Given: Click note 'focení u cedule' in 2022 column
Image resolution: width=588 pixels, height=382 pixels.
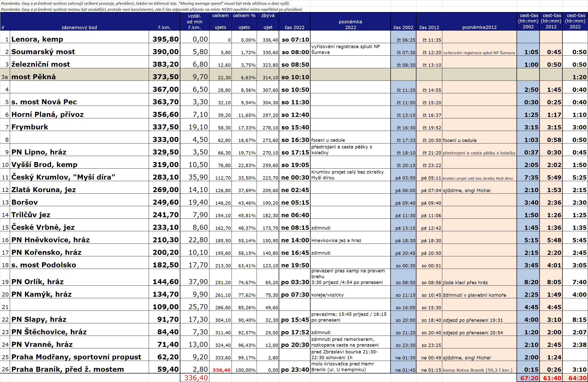Looking at the screenshot, I should tap(328, 140).
